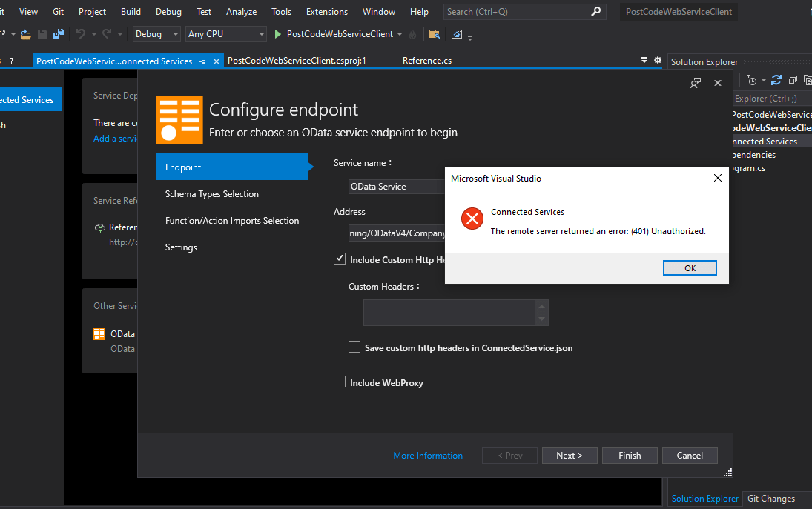
Task: Check the Include WebProxy option
Action: pyautogui.click(x=340, y=382)
